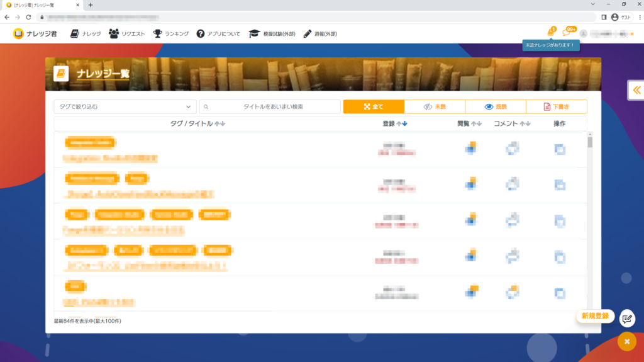Click comment icon in second row
The width and height of the screenshot is (644, 362).
coord(513,184)
